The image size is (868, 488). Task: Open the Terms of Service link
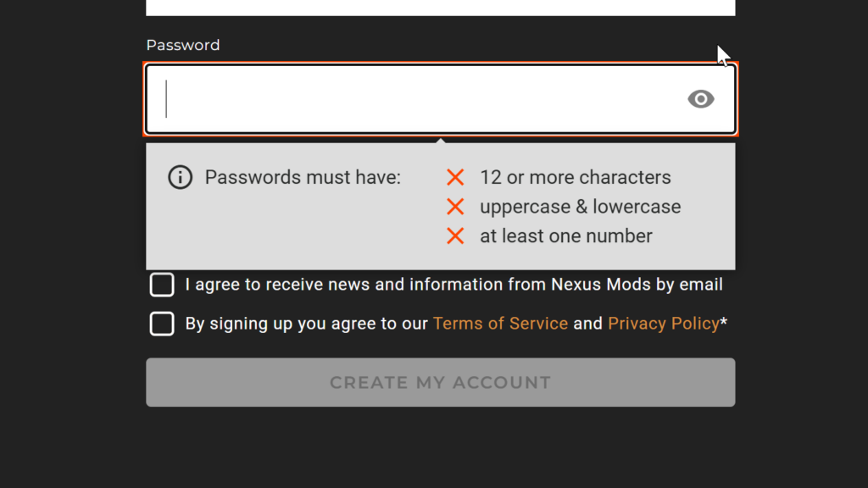(500, 324)
